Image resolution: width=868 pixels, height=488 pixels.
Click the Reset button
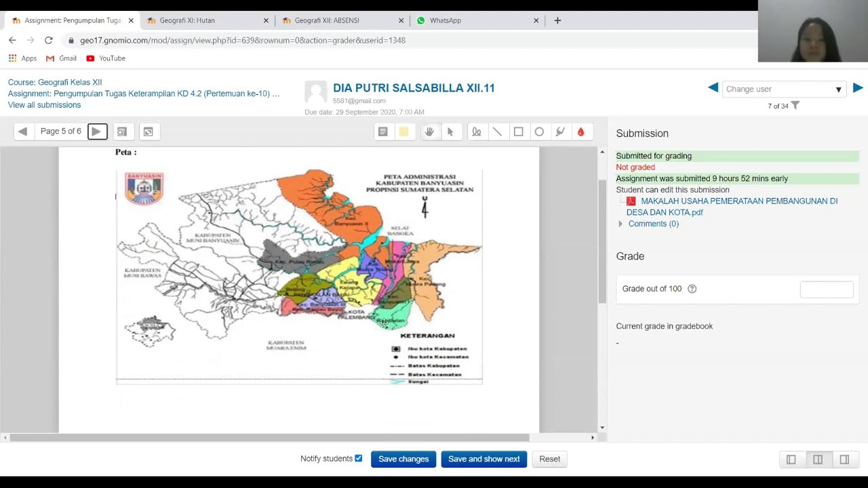click(x=550, y=459)
